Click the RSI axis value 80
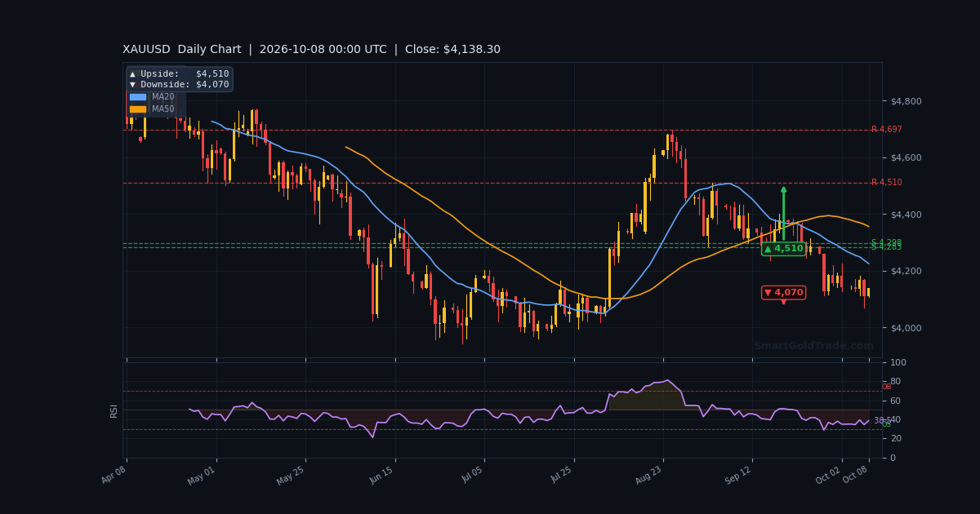Screen dimensions: 980x514 point(895,381)
